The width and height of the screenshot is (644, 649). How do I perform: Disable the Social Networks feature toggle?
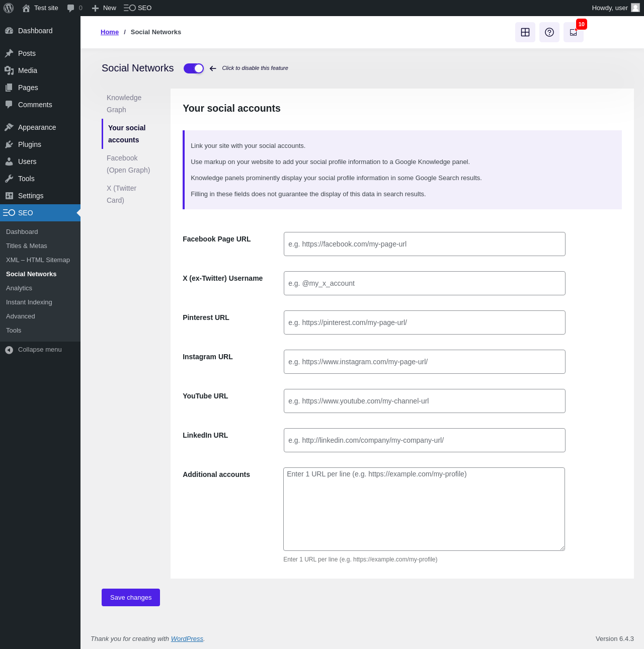194,68
